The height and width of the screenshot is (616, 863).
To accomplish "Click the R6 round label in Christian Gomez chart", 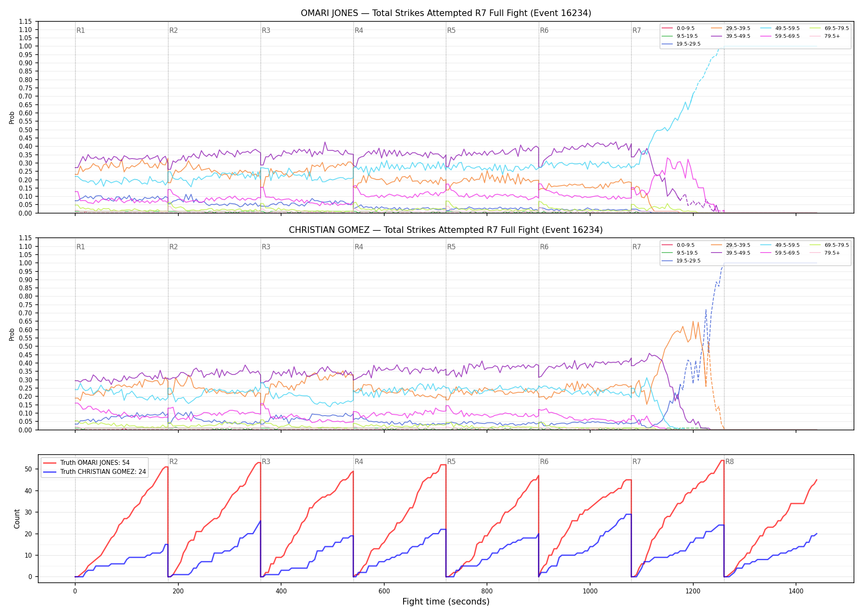I will [x=544, y=247].
